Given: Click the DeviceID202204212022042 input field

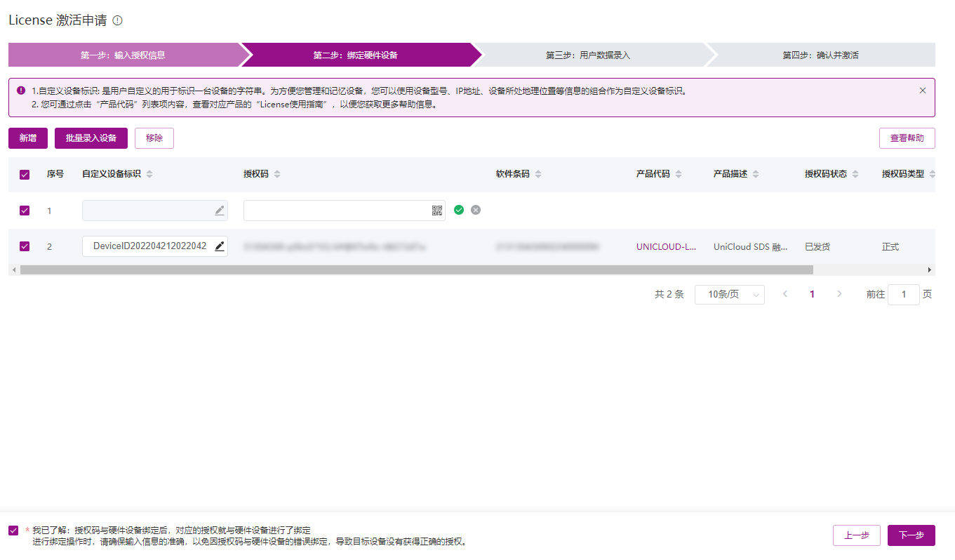Looking at the screenshot, I should coord(155,246).
